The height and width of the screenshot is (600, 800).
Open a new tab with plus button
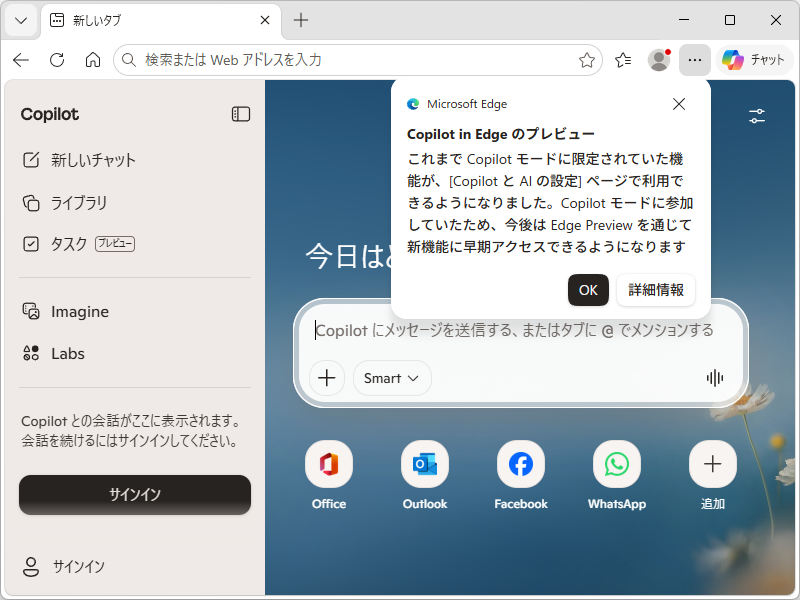coord(301,20)
